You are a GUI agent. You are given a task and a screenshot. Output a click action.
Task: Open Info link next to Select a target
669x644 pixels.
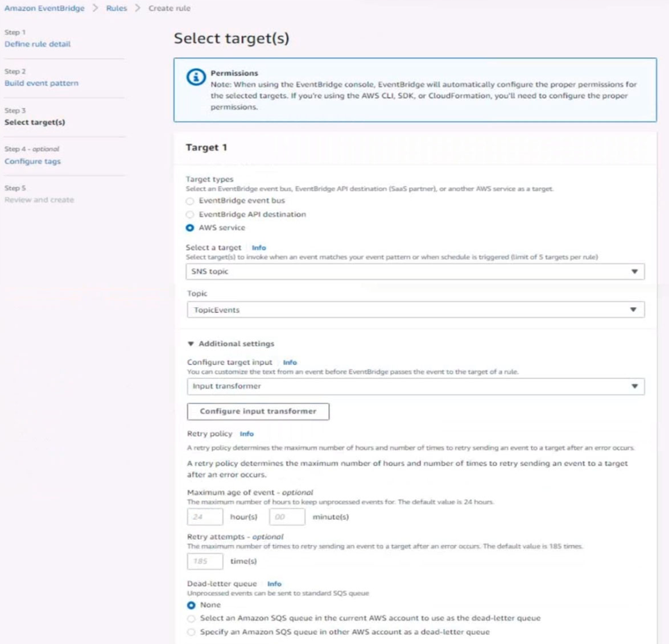pyautogui.click(x=258, y=247)
